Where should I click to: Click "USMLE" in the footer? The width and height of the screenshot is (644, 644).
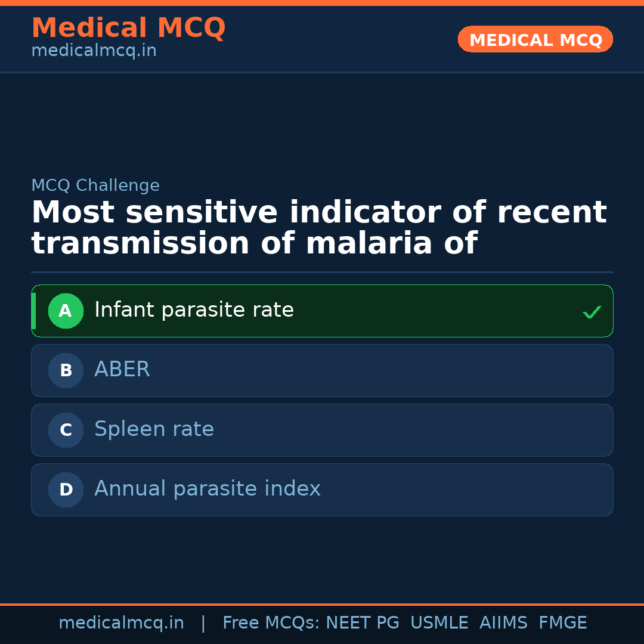(439, 623)
